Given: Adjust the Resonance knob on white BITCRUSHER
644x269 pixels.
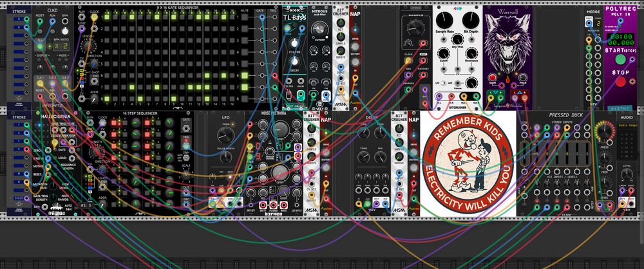Looking at the screenshot, I should 471,53.
